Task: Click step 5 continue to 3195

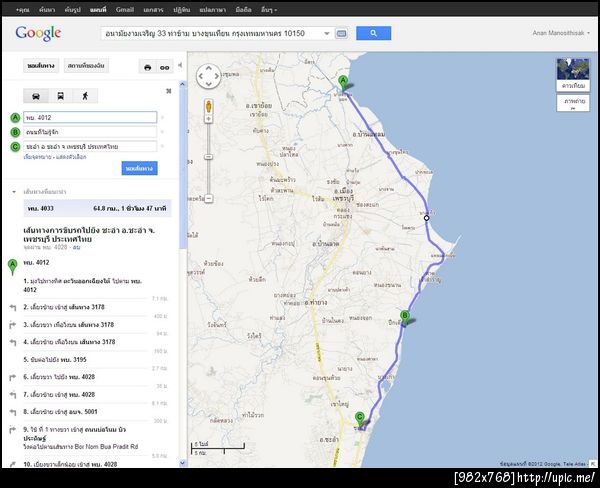Action: pos(55,359)
